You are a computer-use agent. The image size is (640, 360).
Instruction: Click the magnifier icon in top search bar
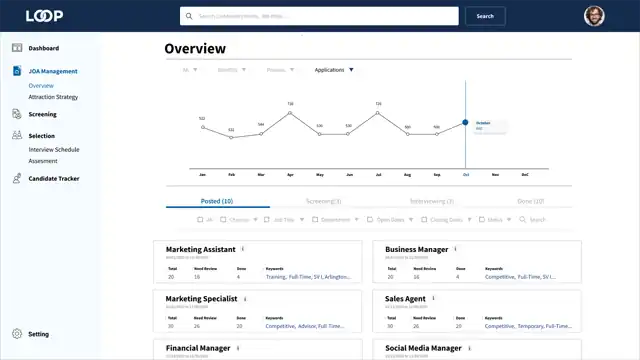(x=189, y=16)
